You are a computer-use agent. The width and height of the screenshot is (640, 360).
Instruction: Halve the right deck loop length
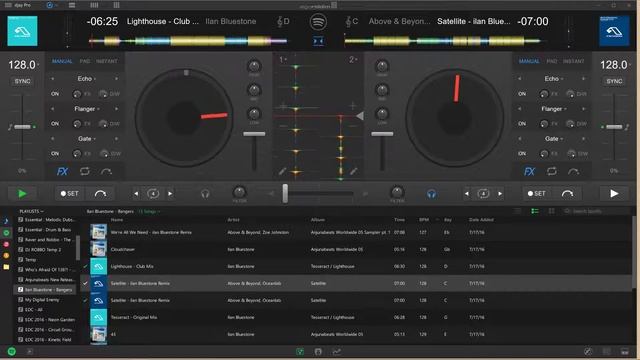coord(467,194)
